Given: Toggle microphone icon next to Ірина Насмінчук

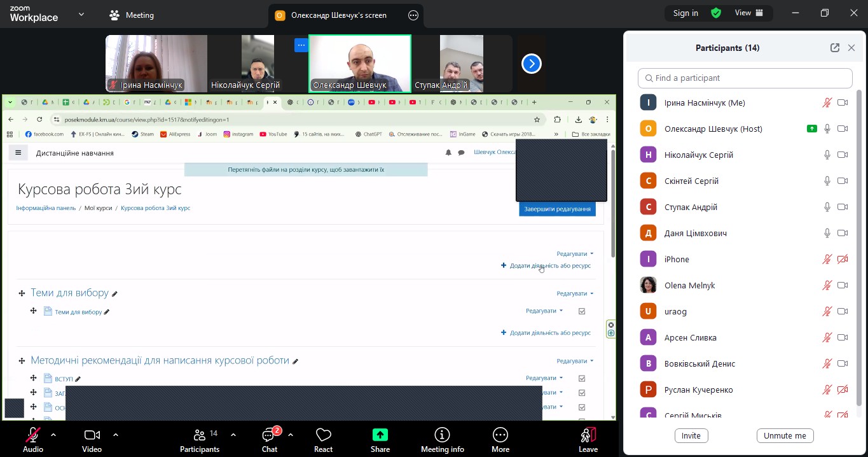Looking at the screenshot, I should click(x=827, y=102).
